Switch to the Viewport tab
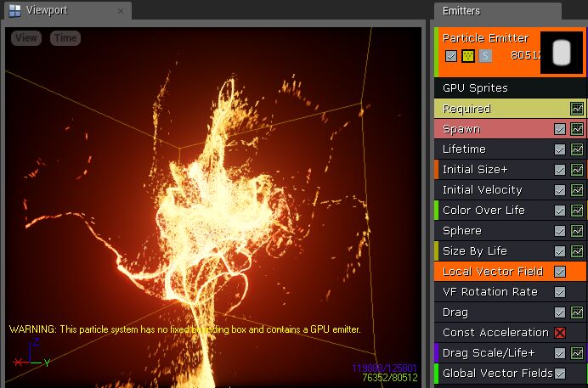 (x=67, y=10)
